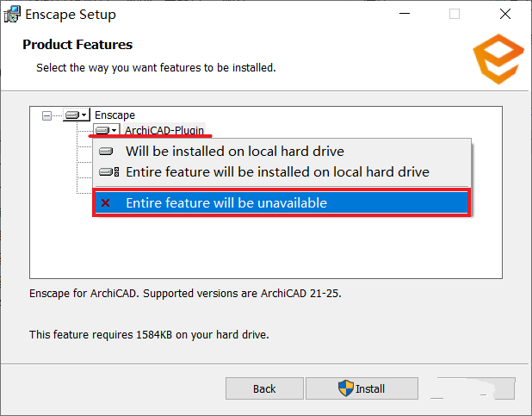Choose Entire feature will be installed locally

pos(281,172)
